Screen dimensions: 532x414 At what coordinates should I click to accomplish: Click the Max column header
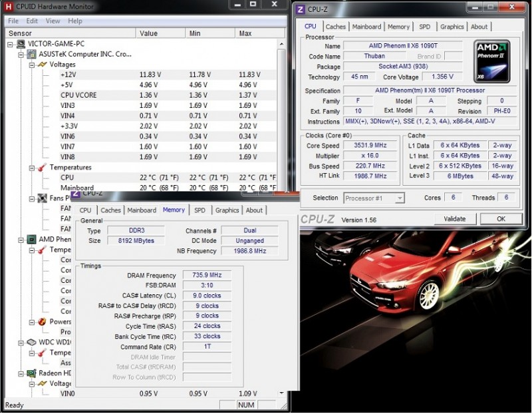point(260,33)
